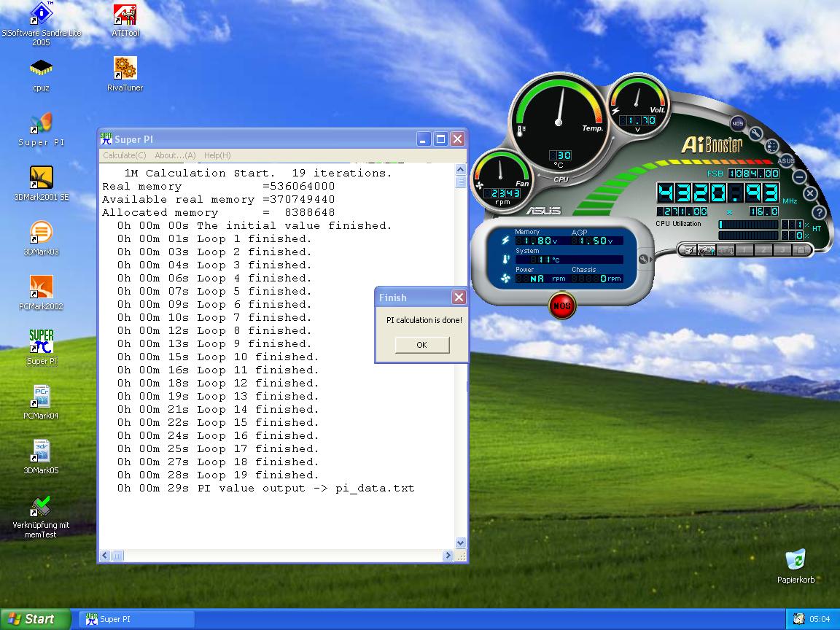Open the Papierkorb recycle bin
Viewport: 840px width, 630px height.
tap(796, 561)
